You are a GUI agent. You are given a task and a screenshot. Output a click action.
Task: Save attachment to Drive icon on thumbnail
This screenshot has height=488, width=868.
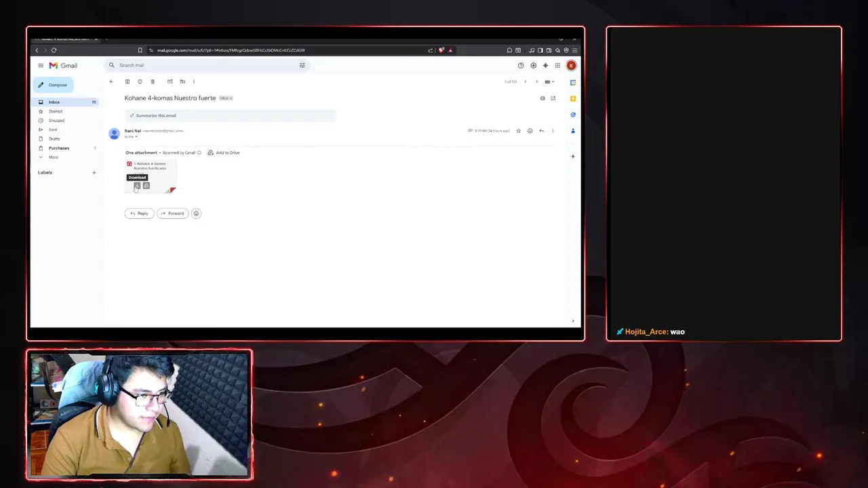pos(146,186)
